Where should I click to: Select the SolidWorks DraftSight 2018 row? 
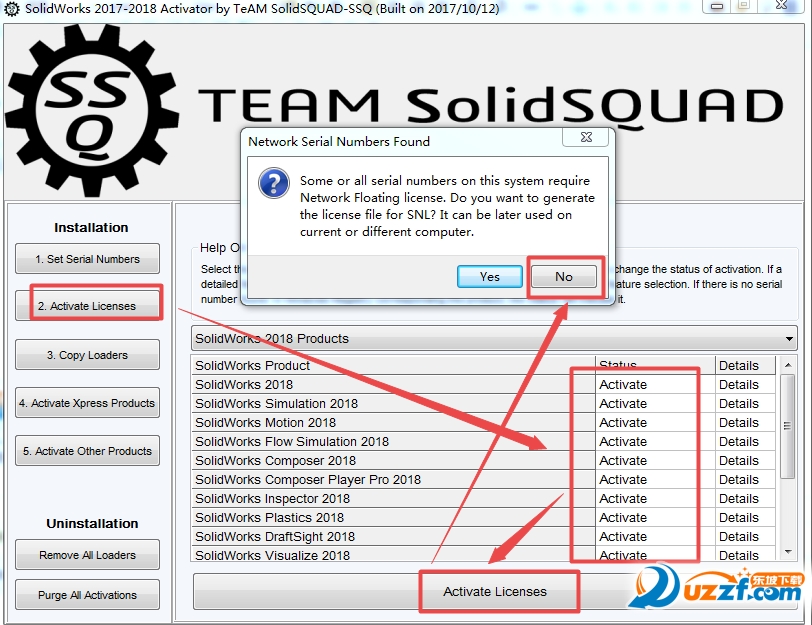point(394,536)
